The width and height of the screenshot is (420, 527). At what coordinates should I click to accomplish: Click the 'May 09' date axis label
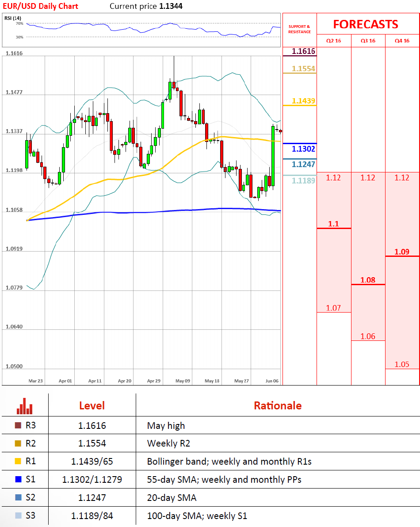183,381
